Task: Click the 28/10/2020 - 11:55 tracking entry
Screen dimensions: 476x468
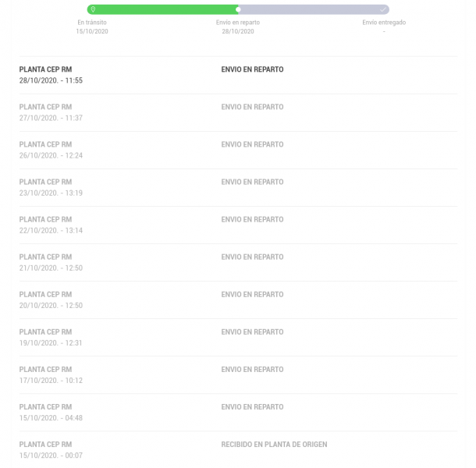Action: pyautogui.click(x=238, y=75)
